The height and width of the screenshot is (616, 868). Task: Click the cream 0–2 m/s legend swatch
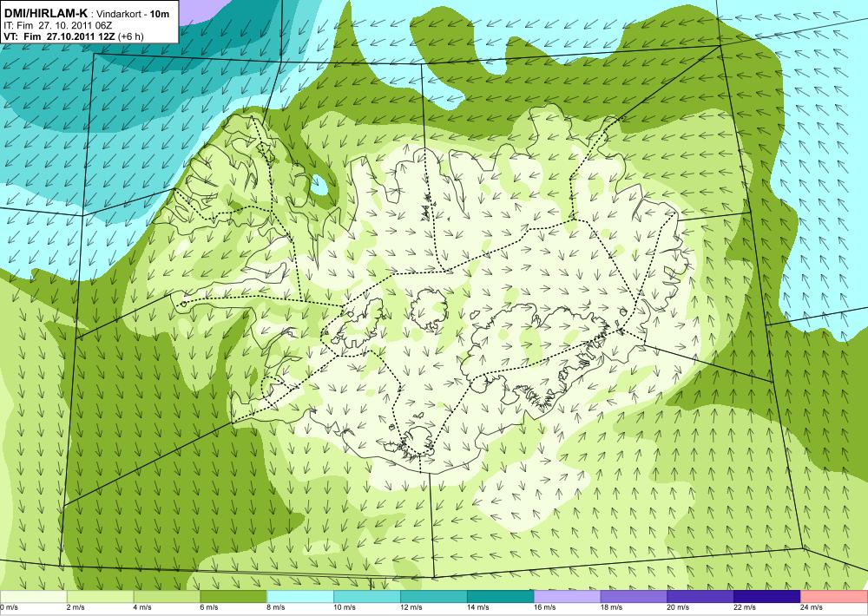[x=33, y=597]
